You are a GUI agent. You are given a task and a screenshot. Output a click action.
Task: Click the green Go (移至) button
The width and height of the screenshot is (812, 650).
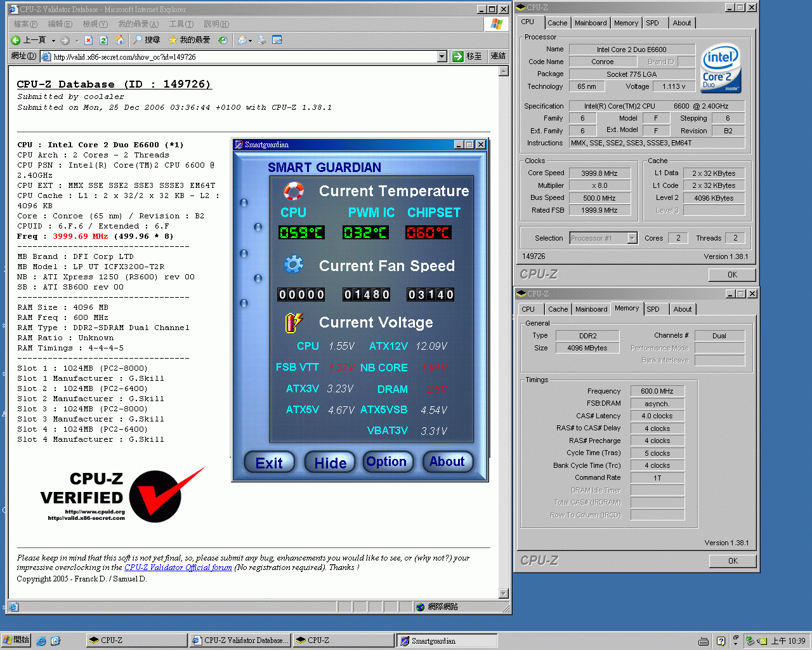pyautogui.click(x=467, y=56)
